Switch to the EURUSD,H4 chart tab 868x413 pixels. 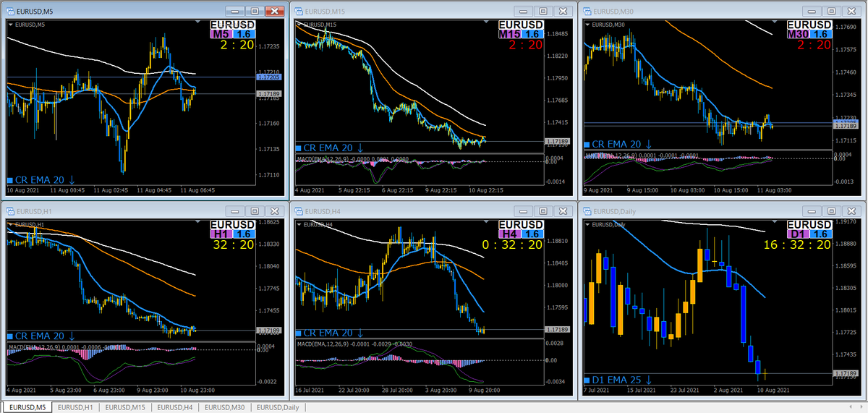pyautogui.click(x=176, y=407)
